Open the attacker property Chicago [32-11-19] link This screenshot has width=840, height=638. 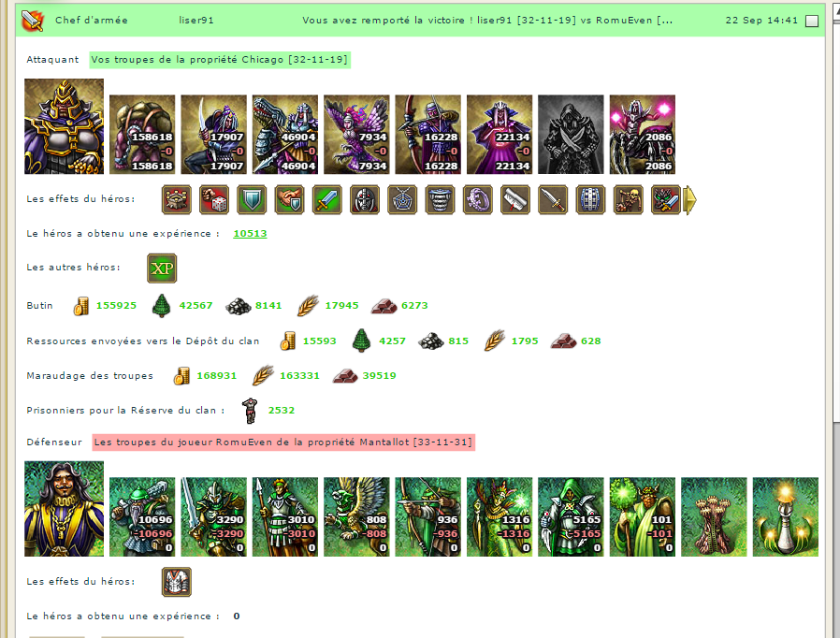point(220,60)
